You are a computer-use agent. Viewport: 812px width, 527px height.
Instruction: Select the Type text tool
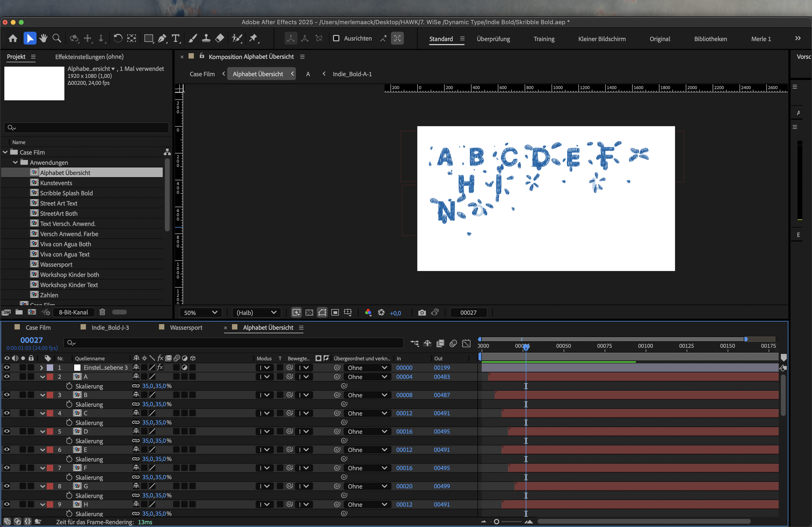176,38
